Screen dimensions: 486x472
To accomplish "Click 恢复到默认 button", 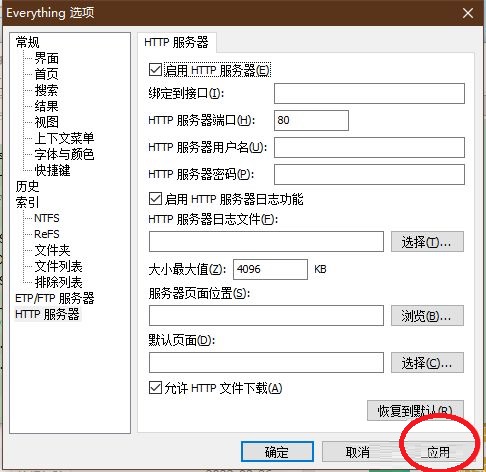I will (415, 411).
